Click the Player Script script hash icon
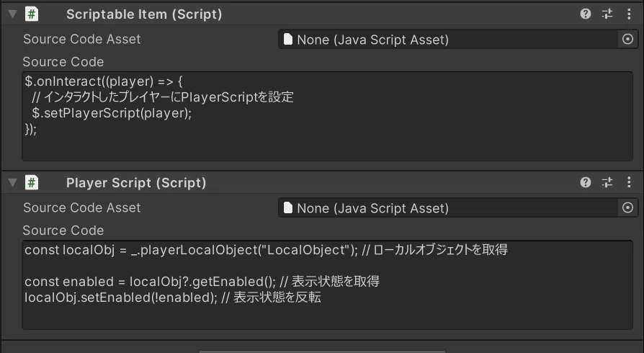This screenshot has height=353, width=644. click(x=31, y=182)
